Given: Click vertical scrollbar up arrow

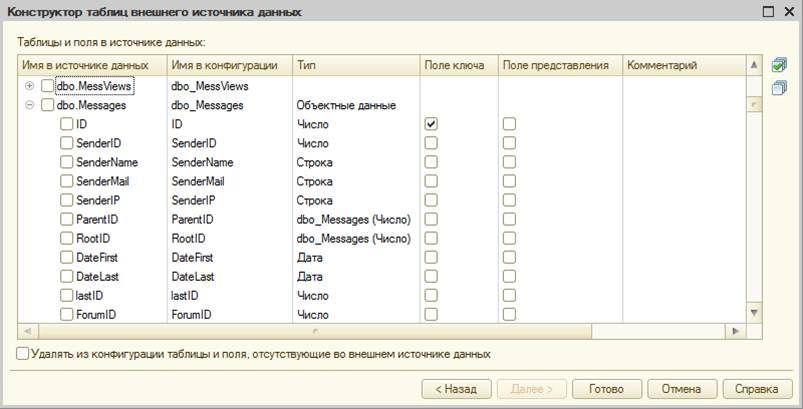Looking at the screenshot, I should pyautogui.click(x=754, y=65).
